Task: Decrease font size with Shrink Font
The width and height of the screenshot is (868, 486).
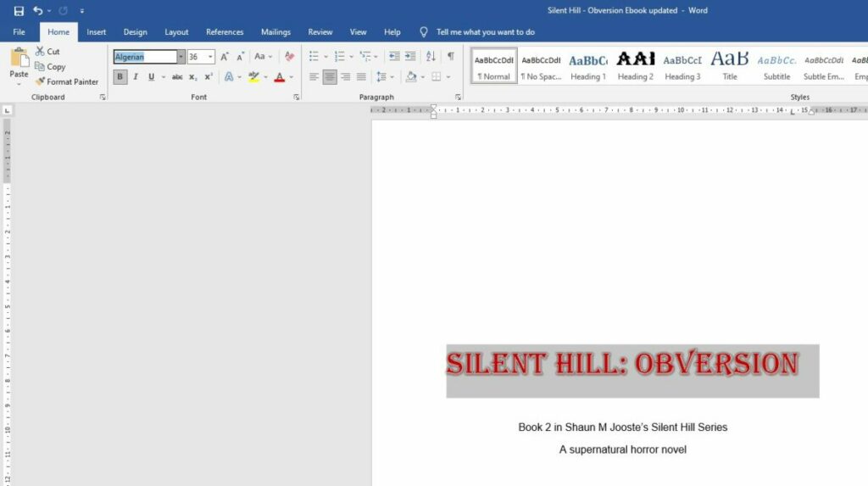Action: tap(240, 57)
